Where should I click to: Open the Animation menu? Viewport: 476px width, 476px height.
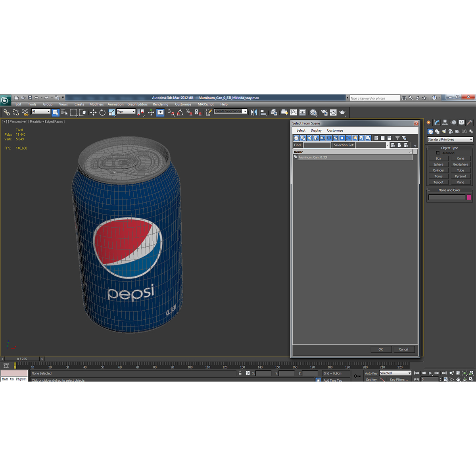(115, 104)
